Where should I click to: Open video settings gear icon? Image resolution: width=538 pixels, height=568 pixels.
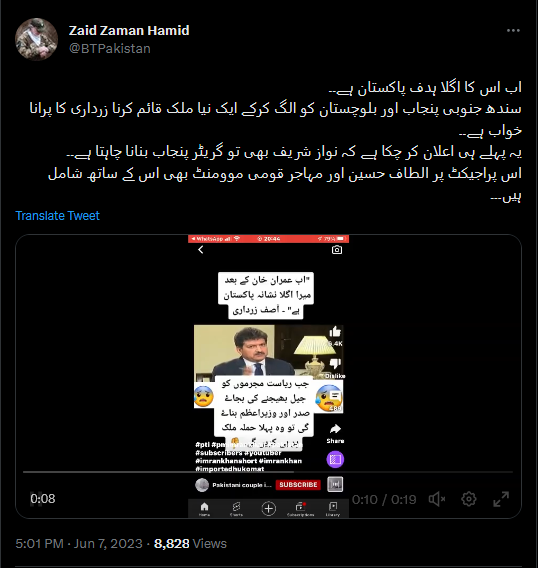tap(468, 499)
